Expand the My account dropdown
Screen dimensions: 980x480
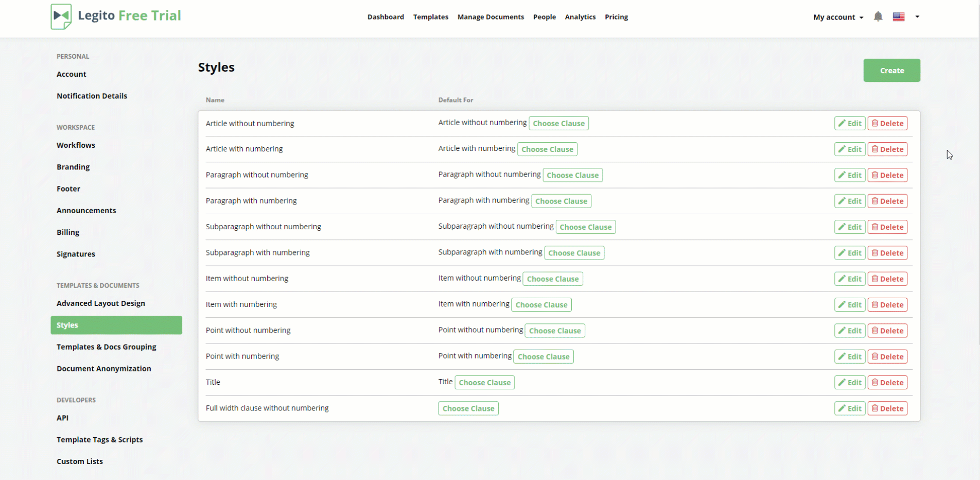pyautogui.click(x=838, y=18)
